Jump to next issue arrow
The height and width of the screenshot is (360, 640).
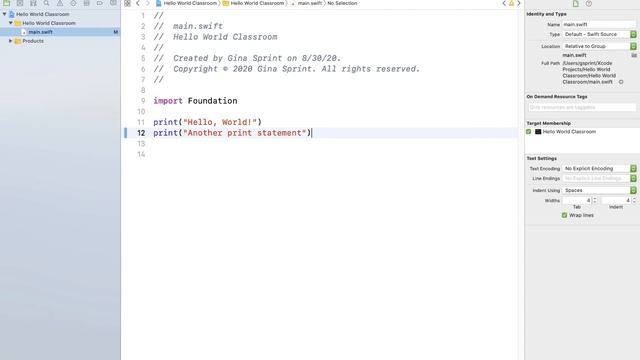click(519, 3)
